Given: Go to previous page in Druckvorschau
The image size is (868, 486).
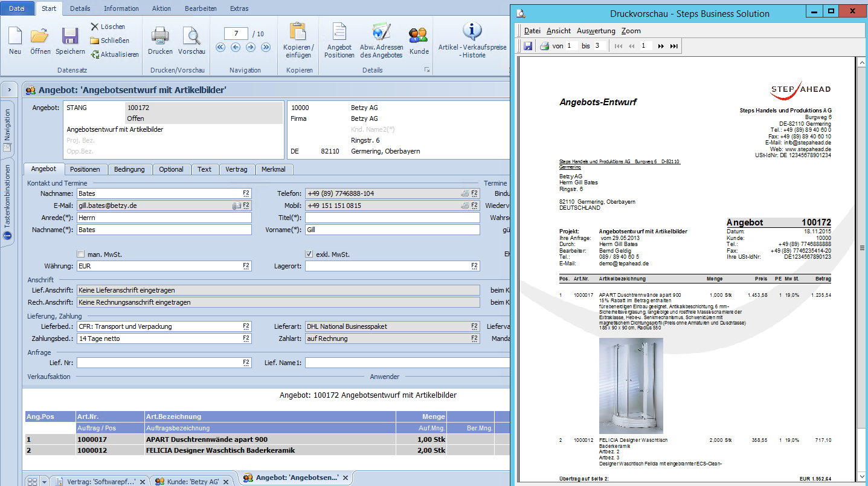Looking at the screenshot, I should 632,46.
